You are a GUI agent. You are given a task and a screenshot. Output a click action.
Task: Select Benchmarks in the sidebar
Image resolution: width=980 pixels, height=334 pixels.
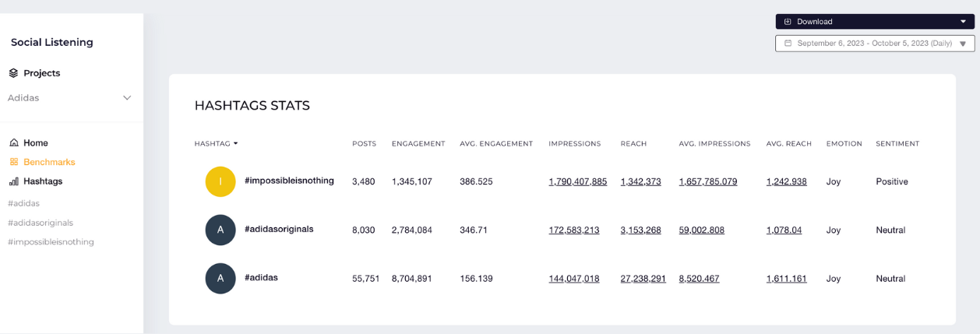tap(49, 162)
